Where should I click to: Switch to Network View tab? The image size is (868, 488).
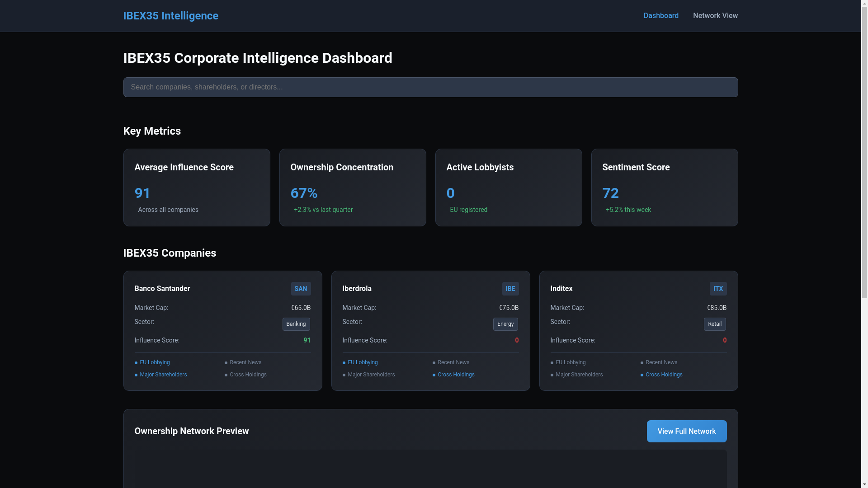715,16
